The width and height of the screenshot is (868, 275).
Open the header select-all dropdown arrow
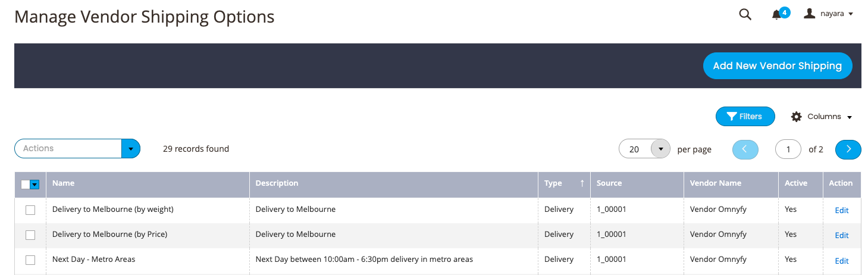35,185
